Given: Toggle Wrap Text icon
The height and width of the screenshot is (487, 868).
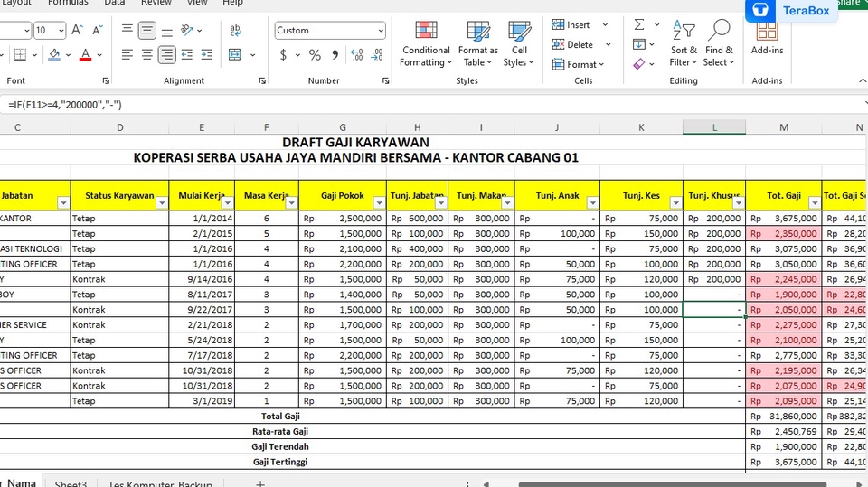Looking at the screenshot, I should (x=235, y=30).
